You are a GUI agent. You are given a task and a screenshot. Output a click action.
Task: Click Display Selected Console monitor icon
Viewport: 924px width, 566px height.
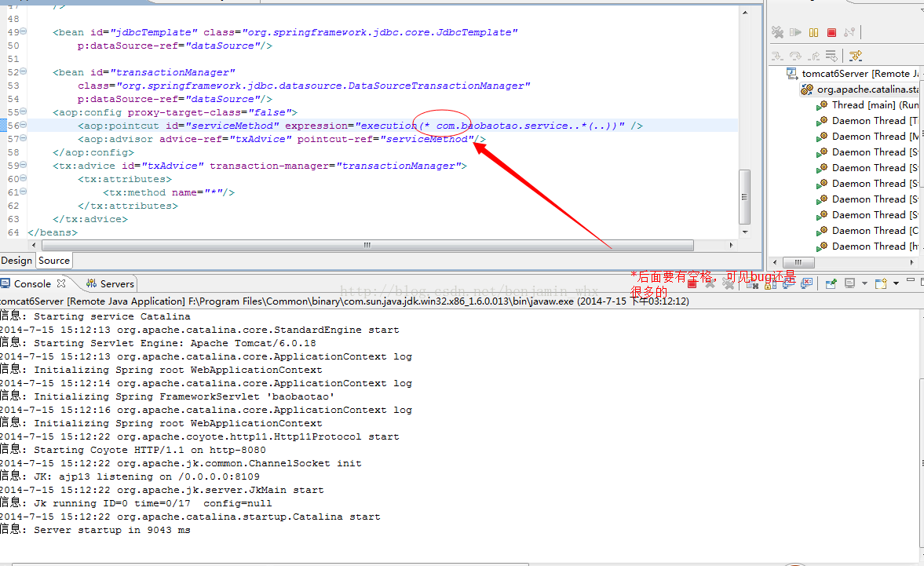tap(849, 284)
